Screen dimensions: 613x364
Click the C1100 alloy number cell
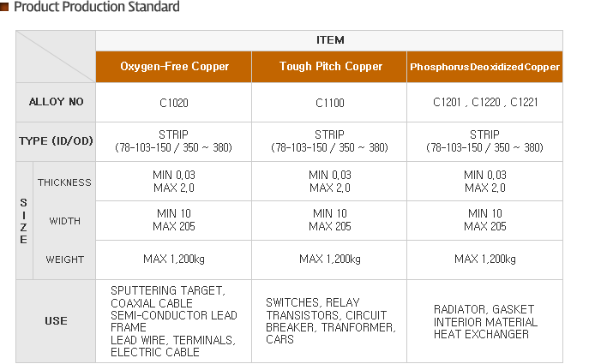[x=329, y=102]
